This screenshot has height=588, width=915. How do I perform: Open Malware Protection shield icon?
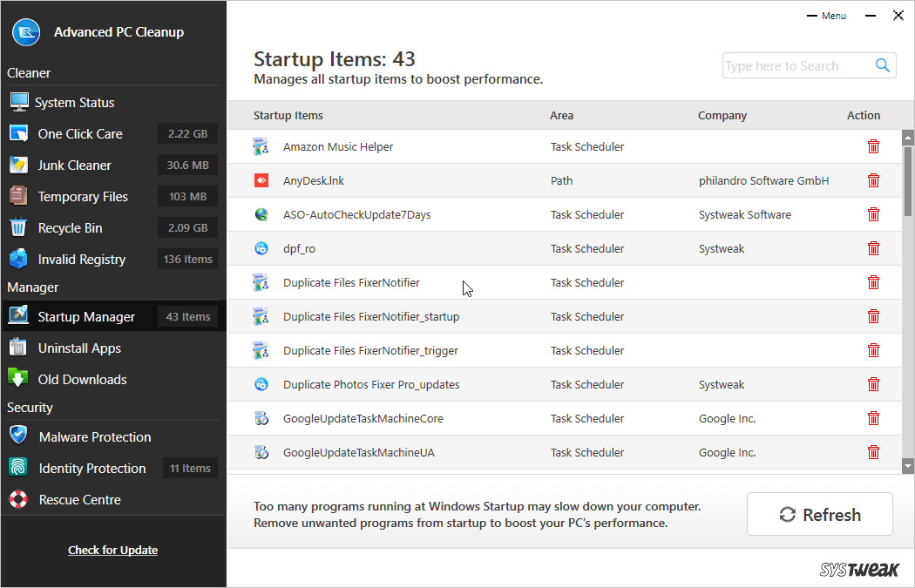pyautogui.click(x=18, y=436)
